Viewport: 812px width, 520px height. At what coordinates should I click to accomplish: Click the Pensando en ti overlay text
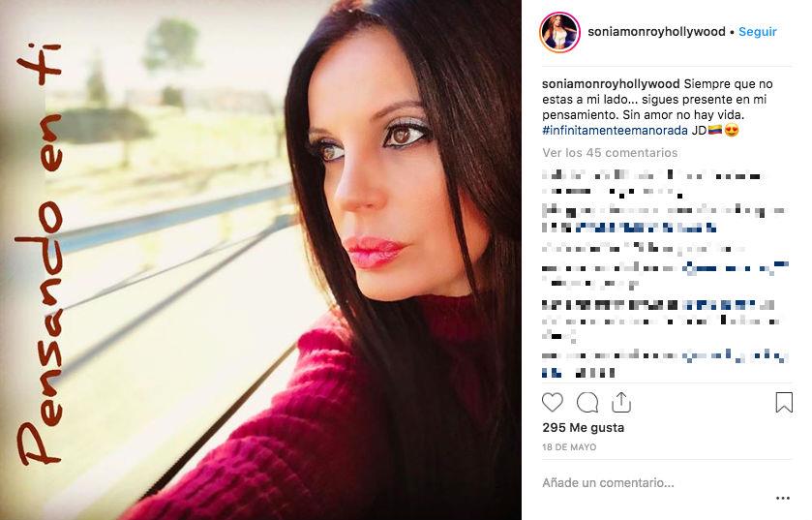[40, 254]
